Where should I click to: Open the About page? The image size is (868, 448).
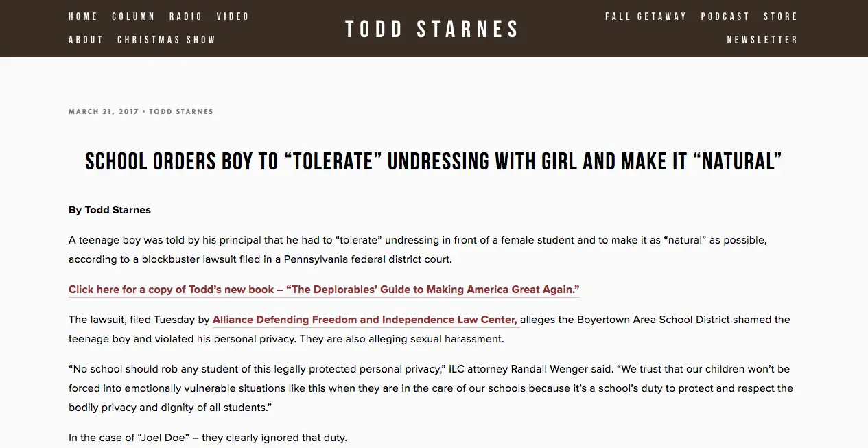point(86,40)
